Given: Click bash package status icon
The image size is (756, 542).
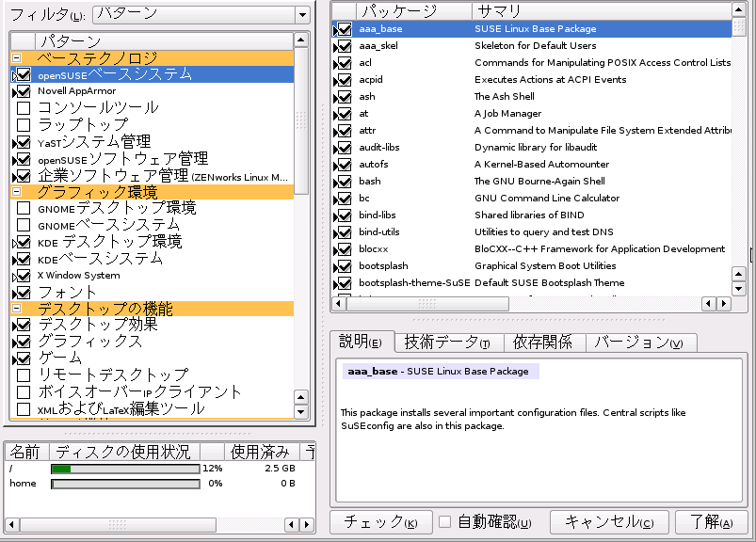Looking at the screenshot, I should click(343, 182).
